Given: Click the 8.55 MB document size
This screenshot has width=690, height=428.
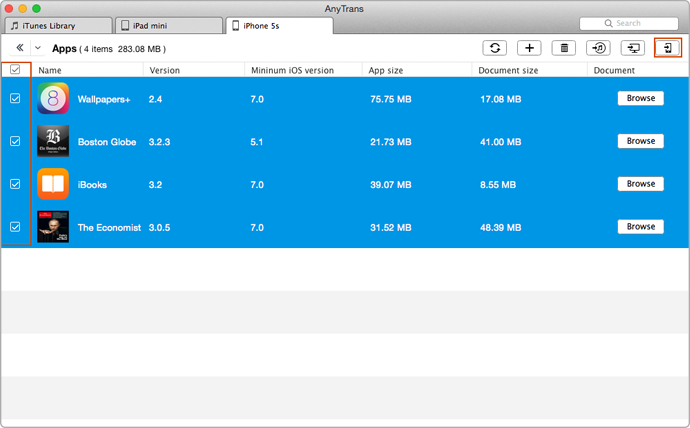Looking at the screenshot, I should click(x=498, y=185).
